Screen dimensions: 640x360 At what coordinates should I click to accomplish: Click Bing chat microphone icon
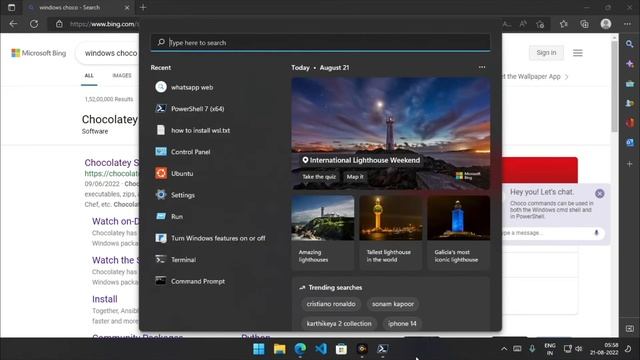596,233
